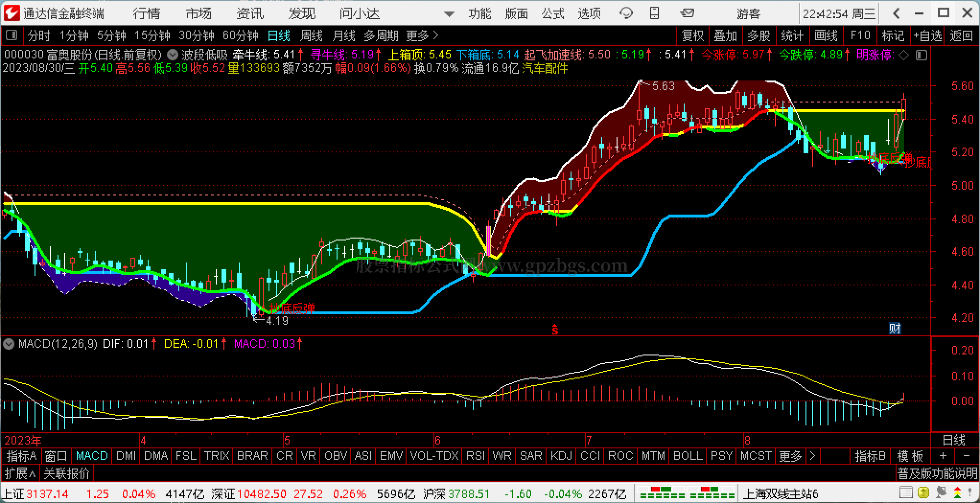The width and height of the screenshot is (980, 503).
Task: Click the red S marker on chart
Action: click(555, 329)
